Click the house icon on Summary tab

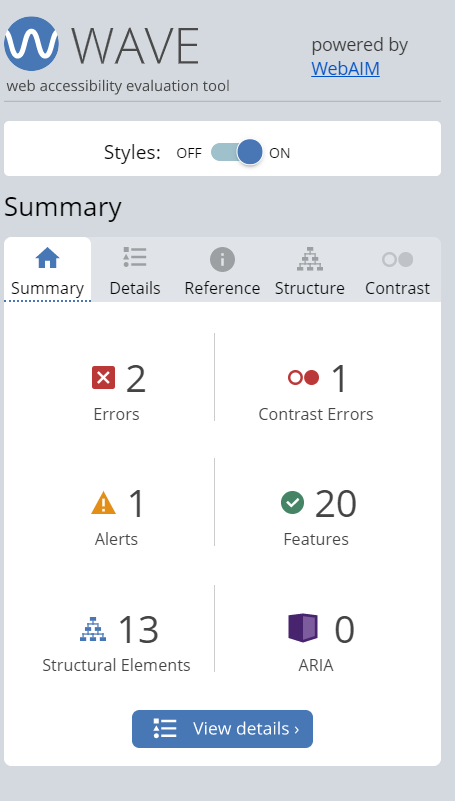point(47,258)
